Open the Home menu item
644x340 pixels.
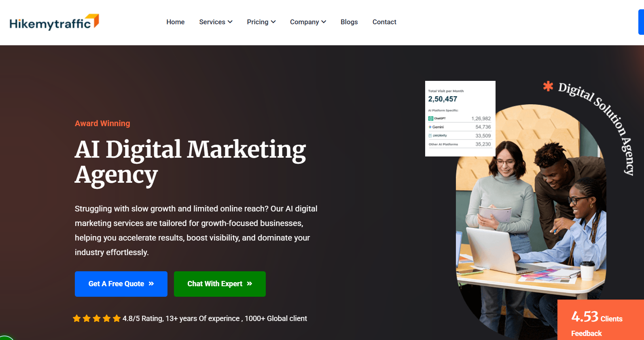pyautogui.click(x=176, y=22)
